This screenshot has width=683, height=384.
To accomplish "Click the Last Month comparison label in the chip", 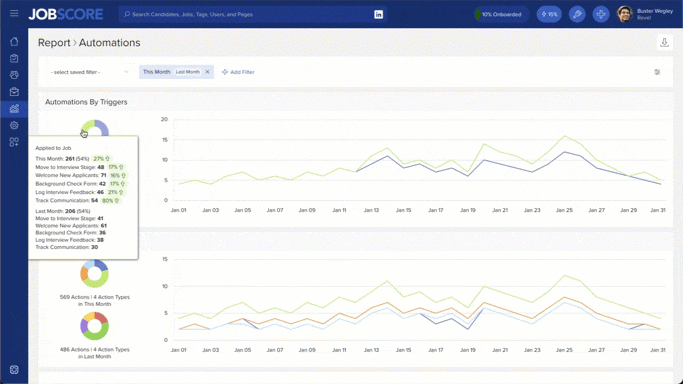I will pyautogui.click(x=188, y=72).
